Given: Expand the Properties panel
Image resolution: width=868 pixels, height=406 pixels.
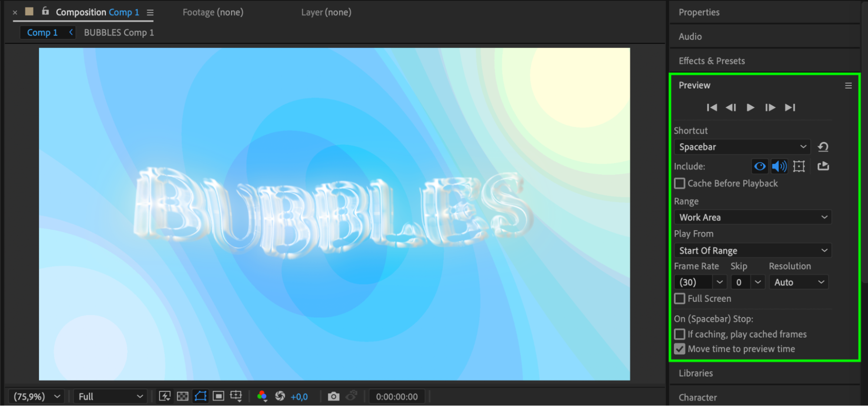Looking at the screenshot, I should [x=699, y=13].
